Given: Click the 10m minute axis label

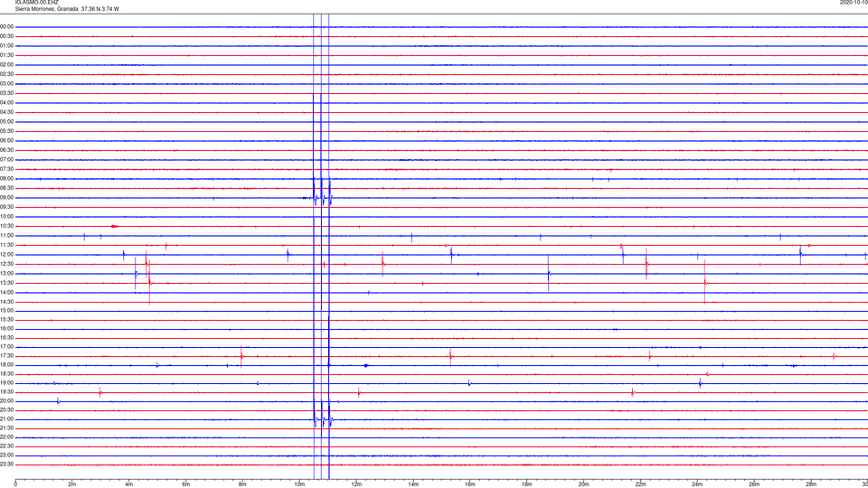Looking at the screenshot, I should pos(299,484).
